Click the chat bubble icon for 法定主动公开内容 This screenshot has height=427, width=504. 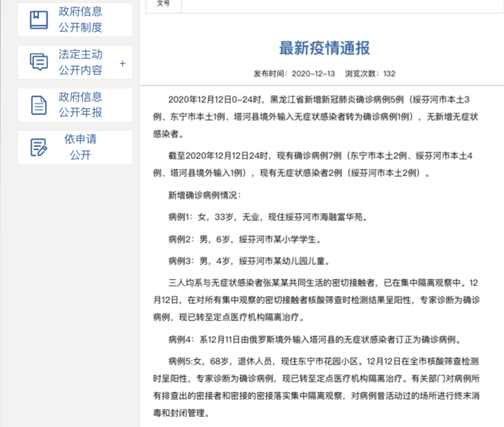point(39,62)
